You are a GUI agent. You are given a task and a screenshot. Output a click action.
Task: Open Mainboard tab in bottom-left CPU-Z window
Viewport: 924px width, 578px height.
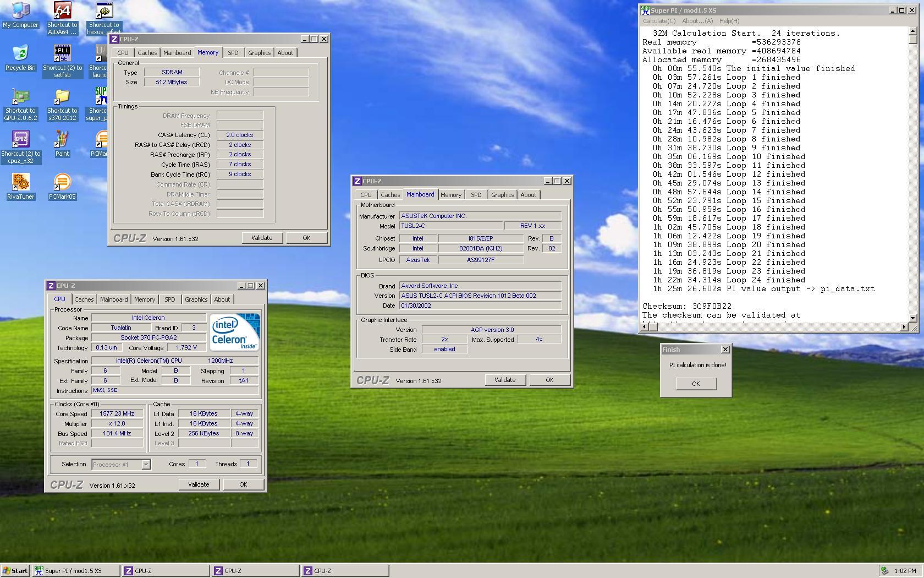pyautogui.click(x=114, y=299)
